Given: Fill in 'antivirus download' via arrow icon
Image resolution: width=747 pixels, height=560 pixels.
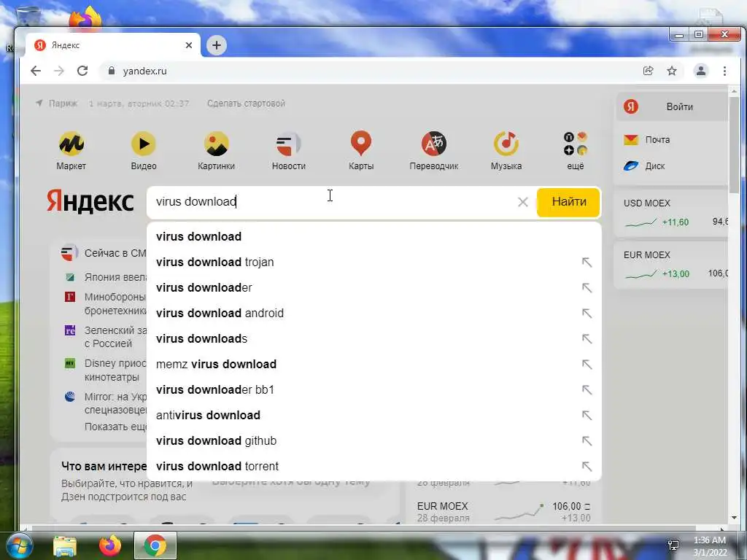Looking at the screenshot, I should [587, 415].
